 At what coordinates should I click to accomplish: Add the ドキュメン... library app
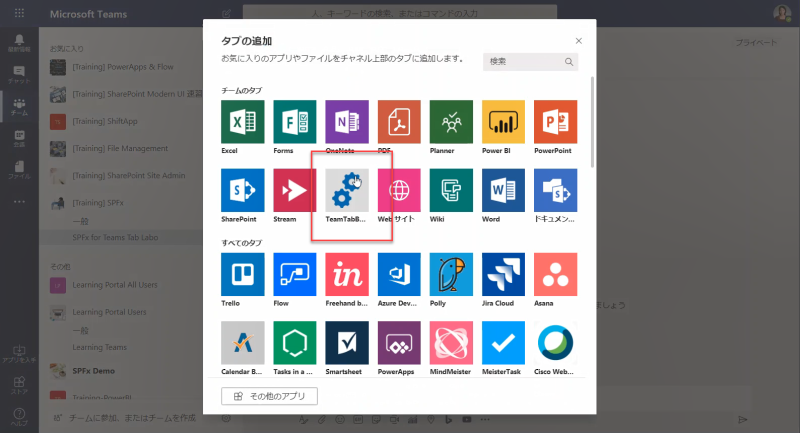pos(556,190)
